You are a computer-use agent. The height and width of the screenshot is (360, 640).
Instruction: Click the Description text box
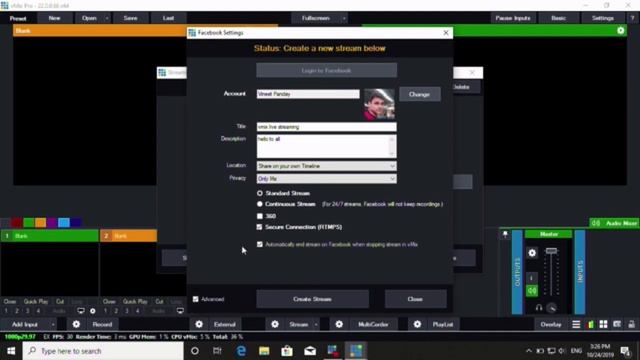tap(326, 146)
